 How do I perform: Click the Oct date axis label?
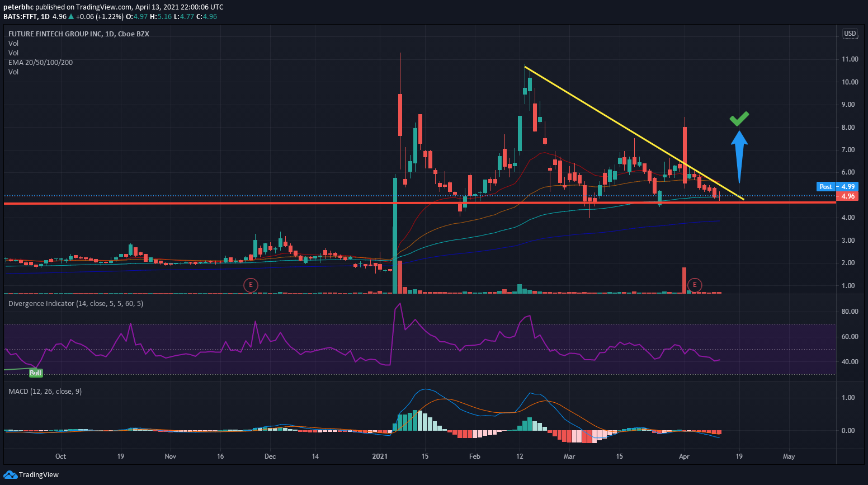coord(60,456)
